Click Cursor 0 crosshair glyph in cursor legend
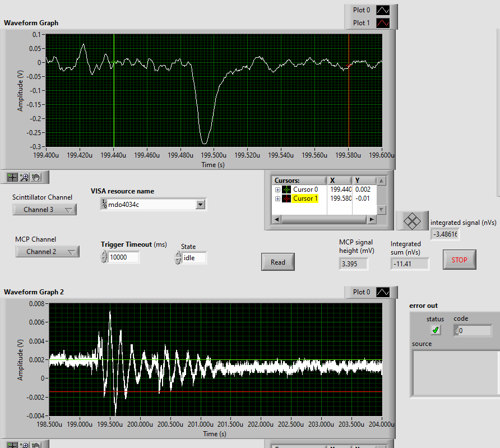 point(287,190)
